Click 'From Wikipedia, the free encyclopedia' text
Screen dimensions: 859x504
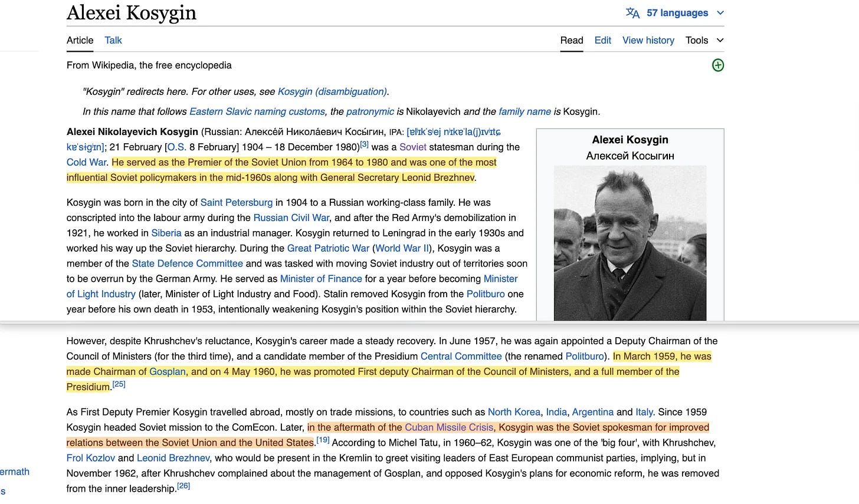click(x=149, y=65)
